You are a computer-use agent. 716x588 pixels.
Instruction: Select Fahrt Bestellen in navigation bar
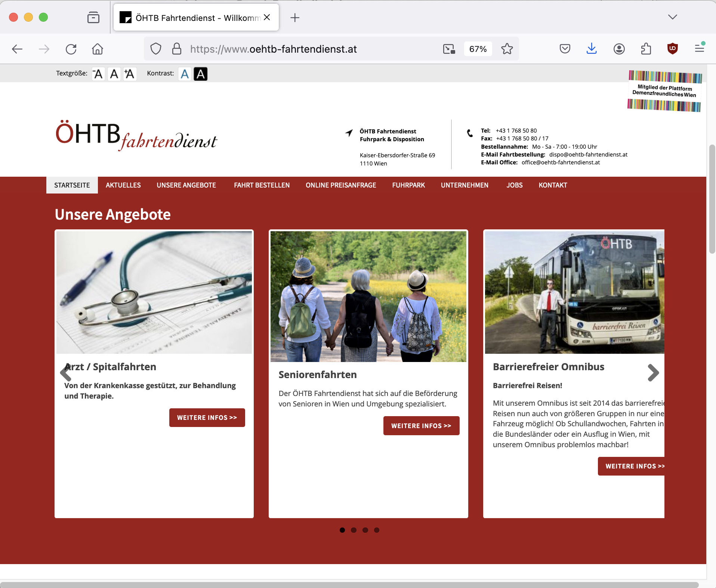tap(262, 185)
